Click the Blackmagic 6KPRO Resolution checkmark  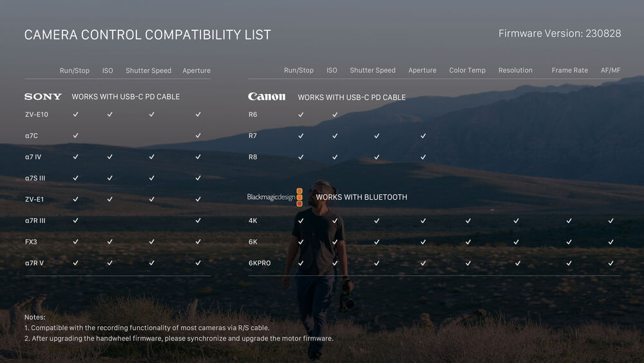(517, 263)
